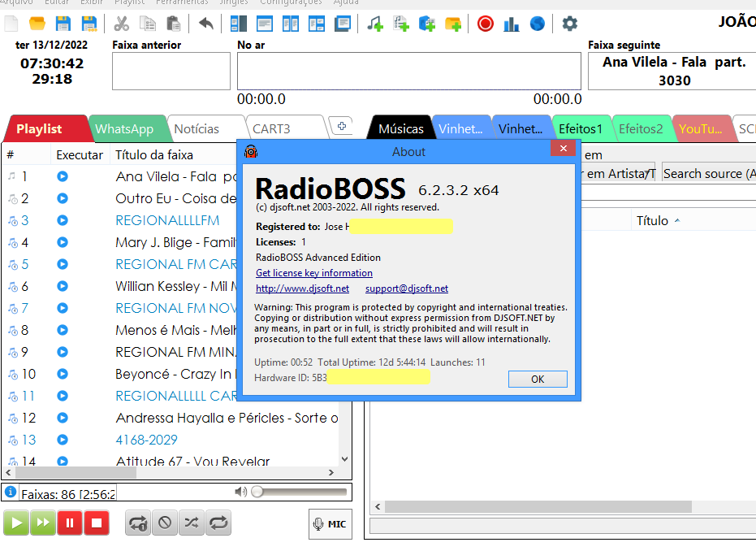Close the About dialog with the red X
The image size is (756, 551).
point(564,148)
